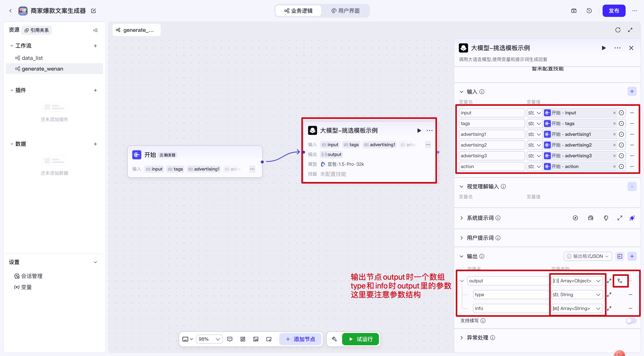Screen dimensions: 644x356
Task: Click the refresh icon above the canvas
Action: point(618,30)
